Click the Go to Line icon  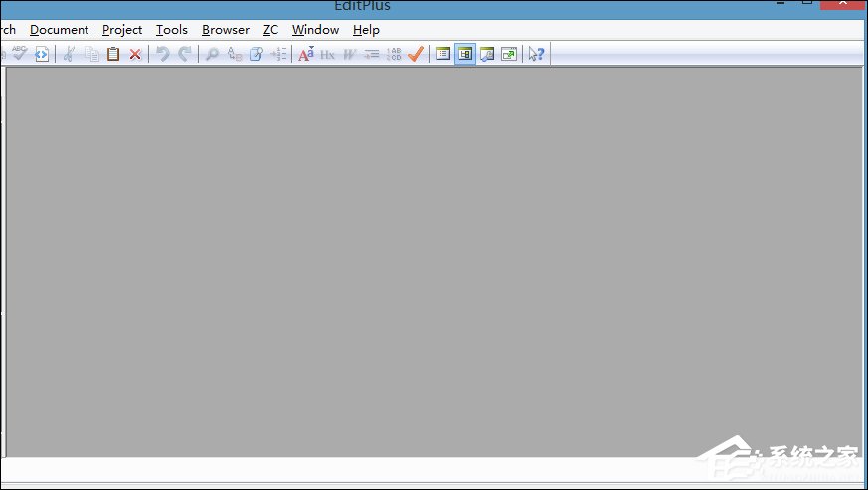[x=278, y=54]
